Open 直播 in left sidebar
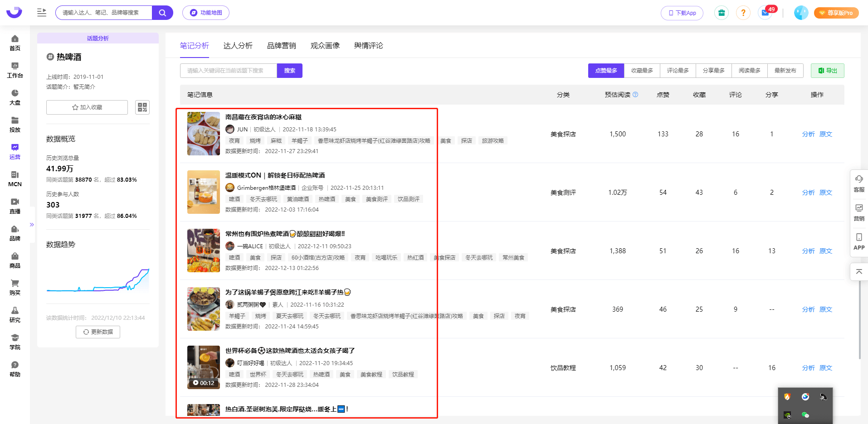The height and width of the screenshot is (424, 868). click(15, 206)
